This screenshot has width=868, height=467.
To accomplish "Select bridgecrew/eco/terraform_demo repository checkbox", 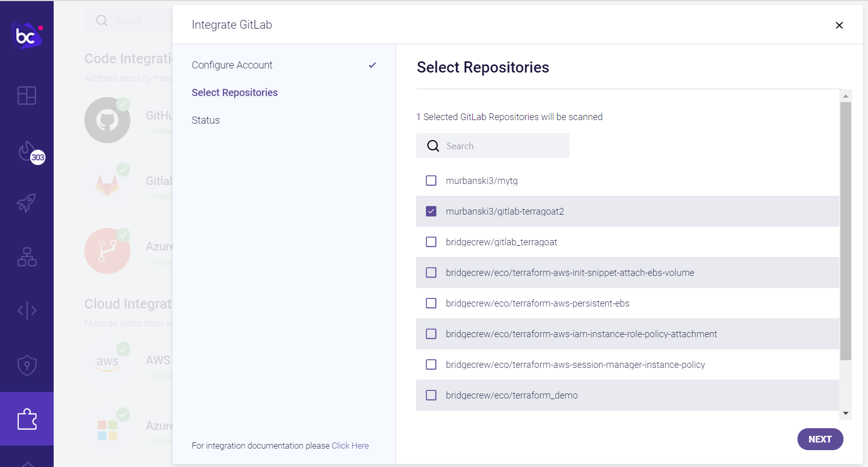I will (431, 395).
